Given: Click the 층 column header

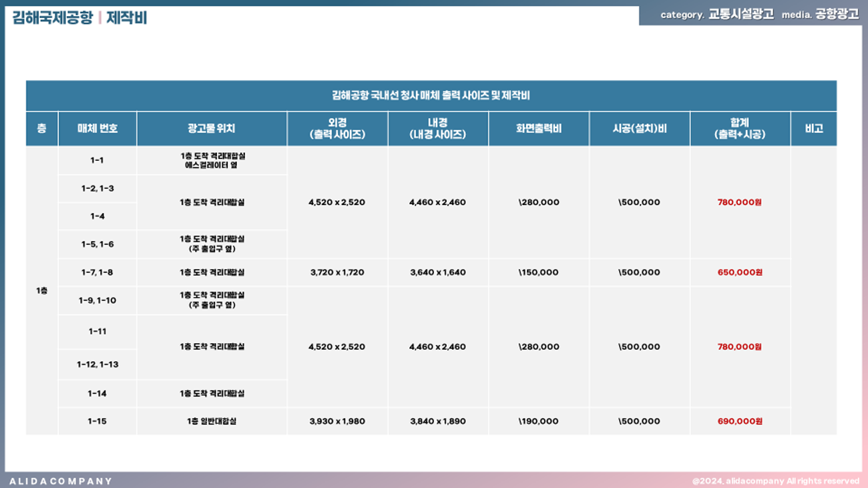Looking at the screenshot, I should tap(41, 128).
